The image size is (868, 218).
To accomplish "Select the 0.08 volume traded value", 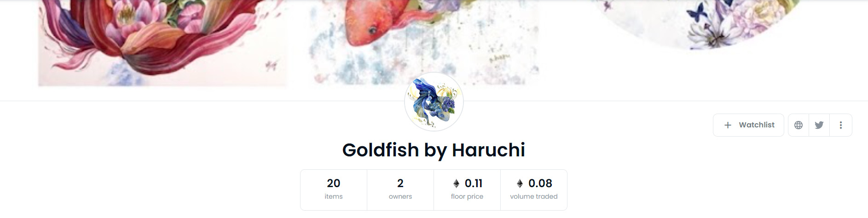I will point(540,183).
